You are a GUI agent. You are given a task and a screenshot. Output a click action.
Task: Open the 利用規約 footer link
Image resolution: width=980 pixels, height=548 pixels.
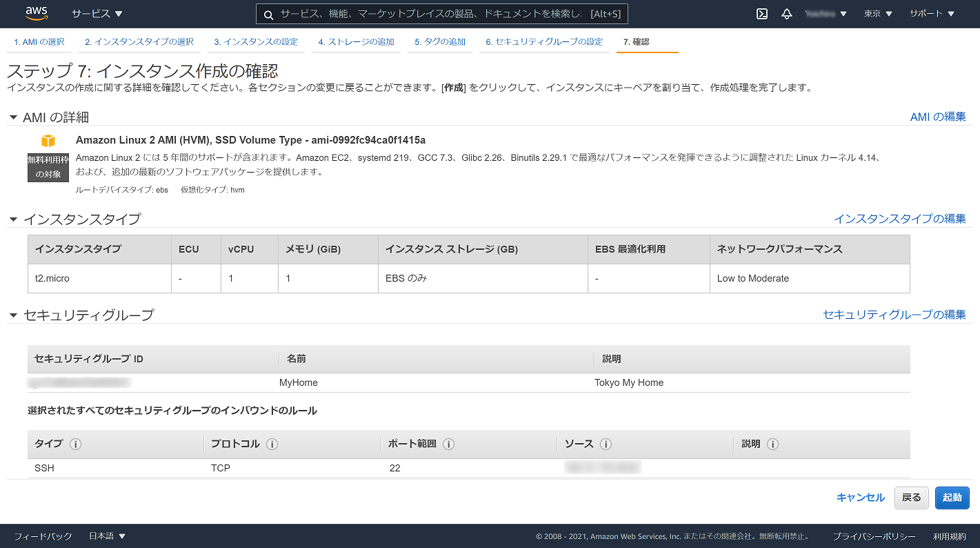(x=950, y=536)
